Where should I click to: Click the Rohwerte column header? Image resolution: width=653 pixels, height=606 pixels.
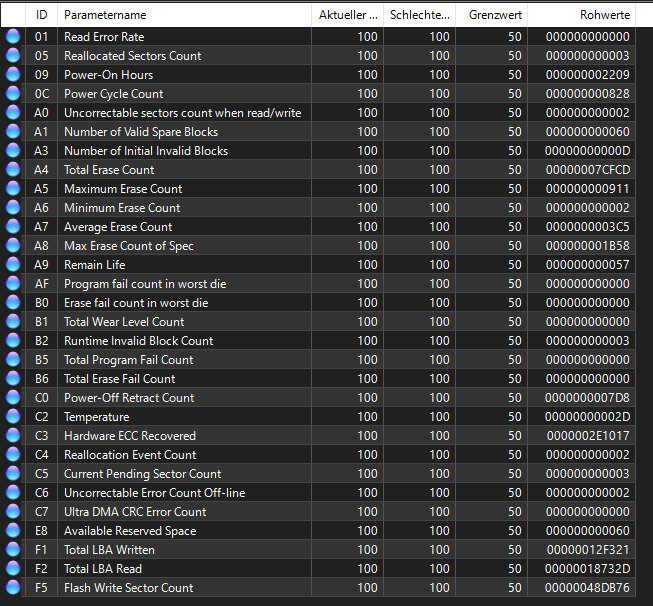point(581,15)
